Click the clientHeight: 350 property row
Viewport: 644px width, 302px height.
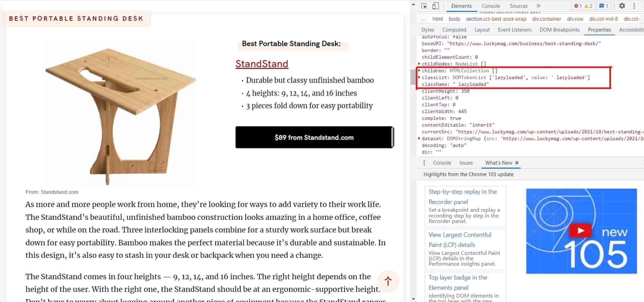446,91
